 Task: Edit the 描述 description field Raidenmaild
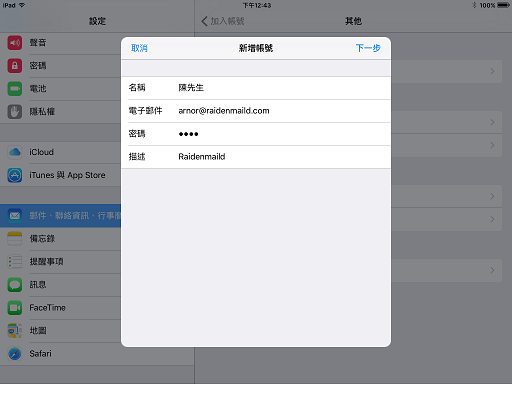point(256,157)
